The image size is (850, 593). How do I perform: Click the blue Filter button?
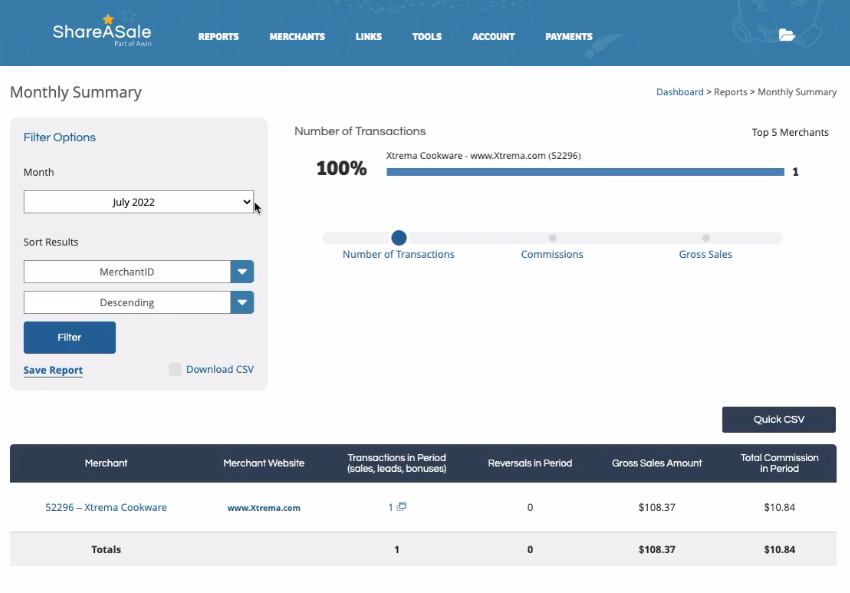69,337
